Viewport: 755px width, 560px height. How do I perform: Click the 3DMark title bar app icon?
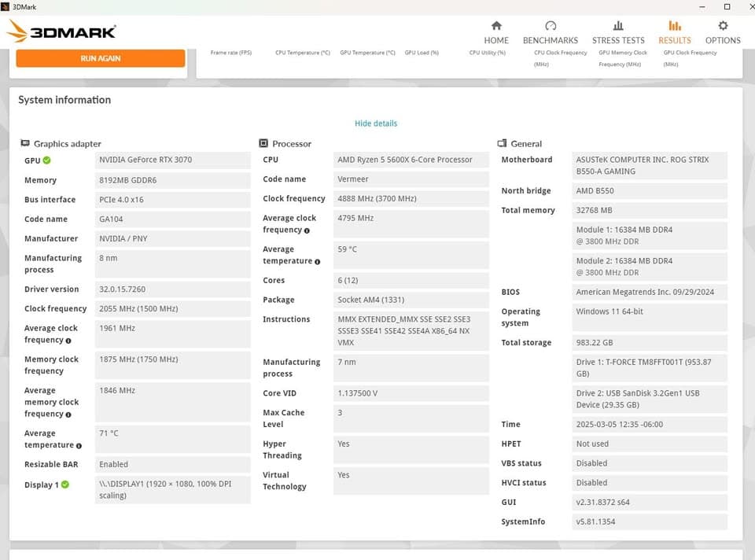pos(5,7)
